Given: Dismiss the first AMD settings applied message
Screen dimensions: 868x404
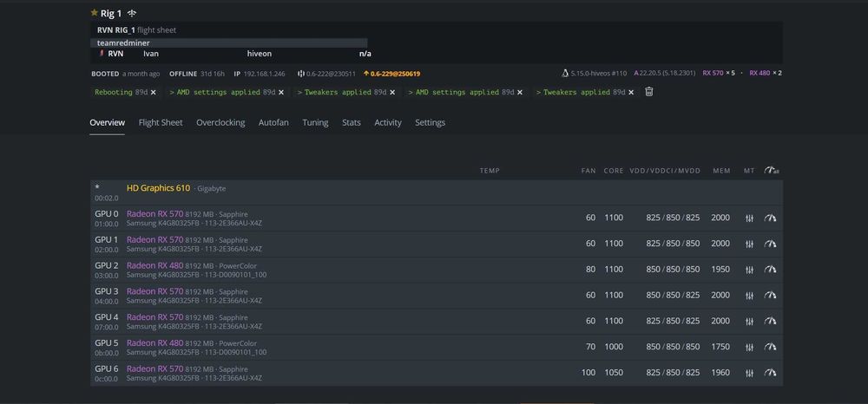Looking at the screenshot, I should 281,92.
